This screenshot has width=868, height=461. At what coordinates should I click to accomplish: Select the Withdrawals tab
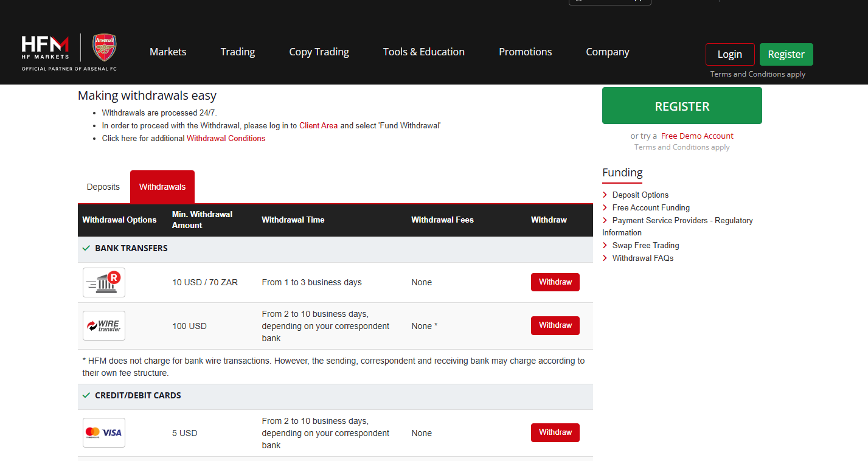[x=162, y=187]
